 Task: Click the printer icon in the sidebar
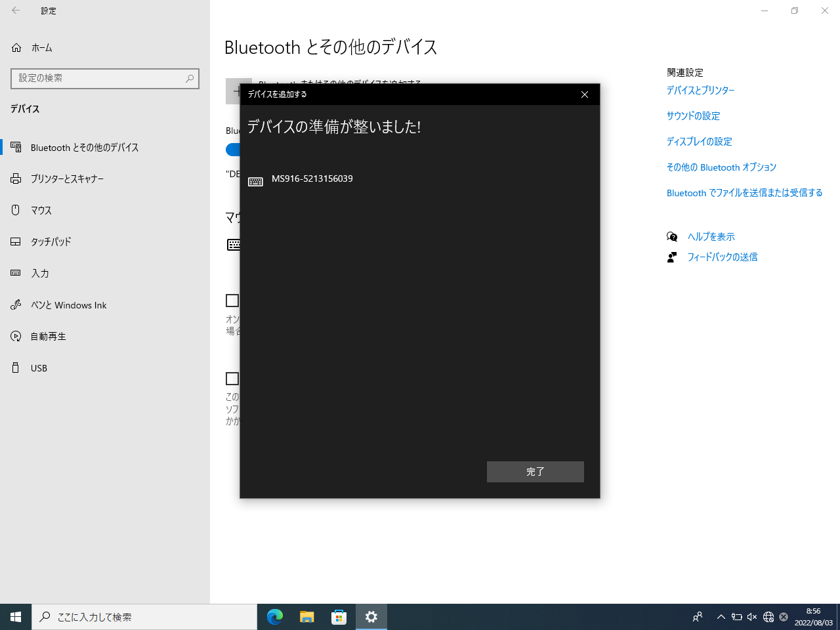(16, 178)
